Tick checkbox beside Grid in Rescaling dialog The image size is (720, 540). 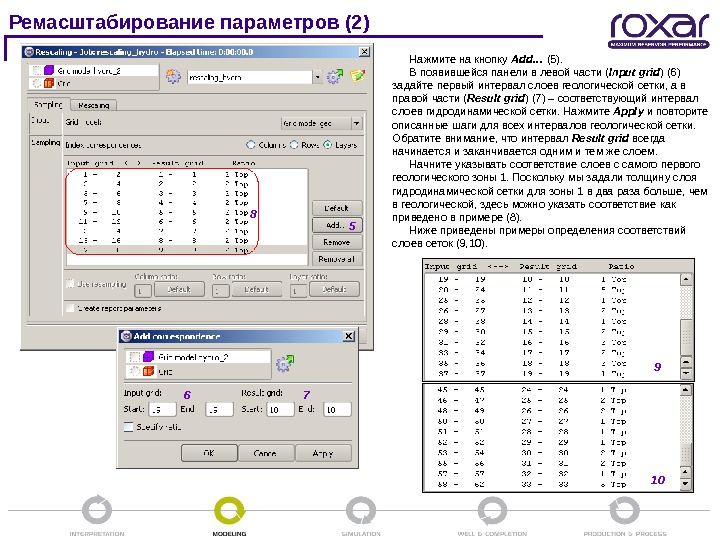[36, 83]
